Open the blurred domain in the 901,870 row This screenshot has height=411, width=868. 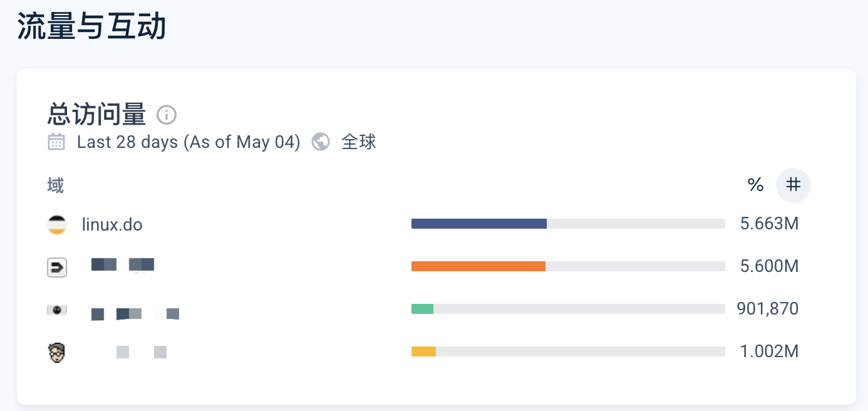tap(135, 313)
